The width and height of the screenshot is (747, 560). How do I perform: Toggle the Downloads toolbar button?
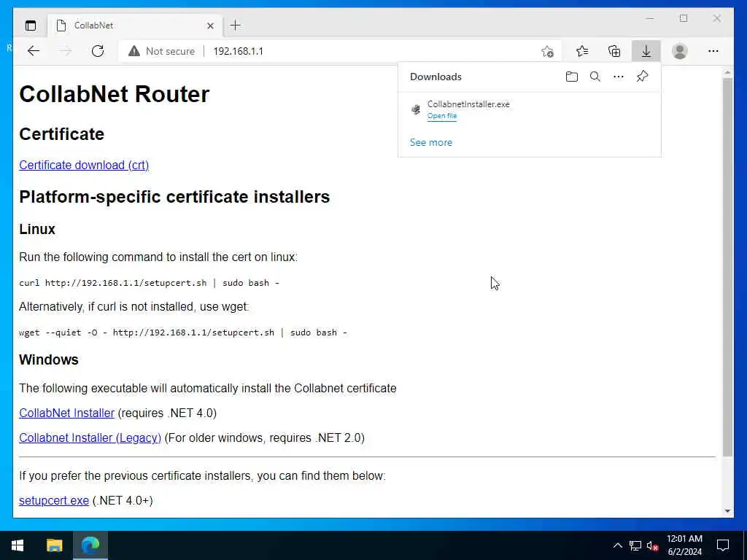pos(646,51)
